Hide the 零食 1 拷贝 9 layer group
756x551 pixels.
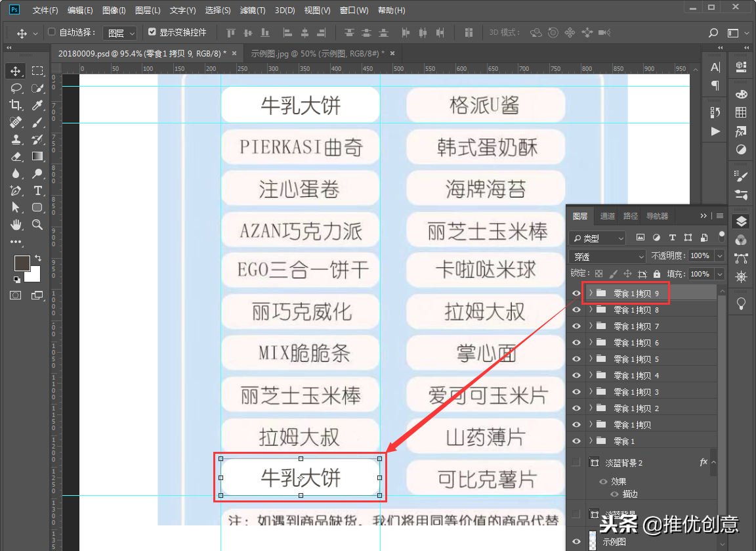(x=576, y=294)
